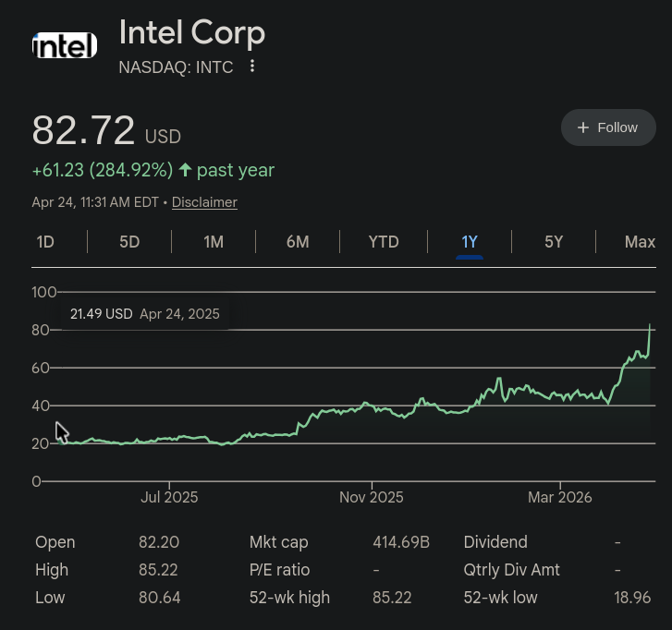This screenshot has height=630, width=672.
Task: Click the green upward arrow icon
Action: coord(185,170)
